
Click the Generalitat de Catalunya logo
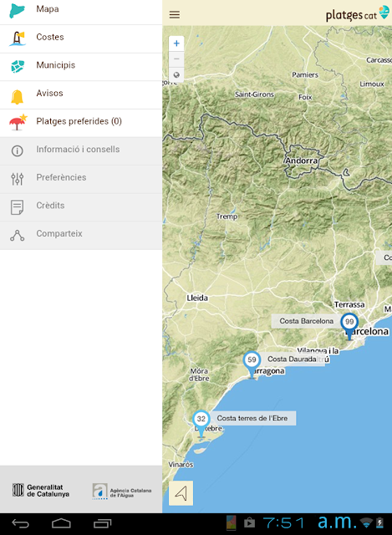(41, 491)
